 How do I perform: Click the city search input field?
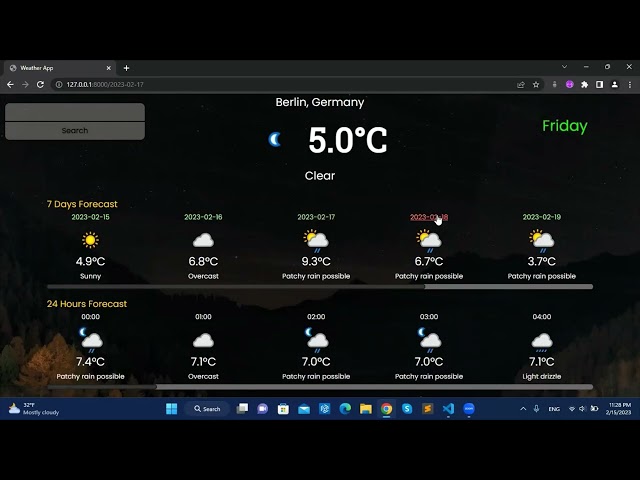(75, 112)
